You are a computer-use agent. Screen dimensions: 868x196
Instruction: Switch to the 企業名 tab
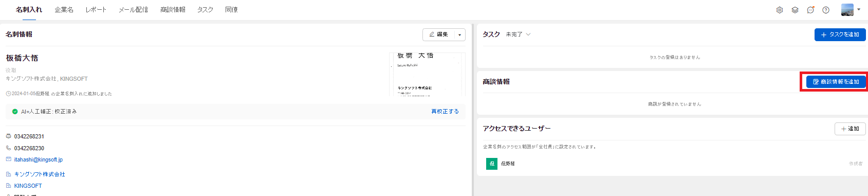pyautogui.click(x=64, y=10)
